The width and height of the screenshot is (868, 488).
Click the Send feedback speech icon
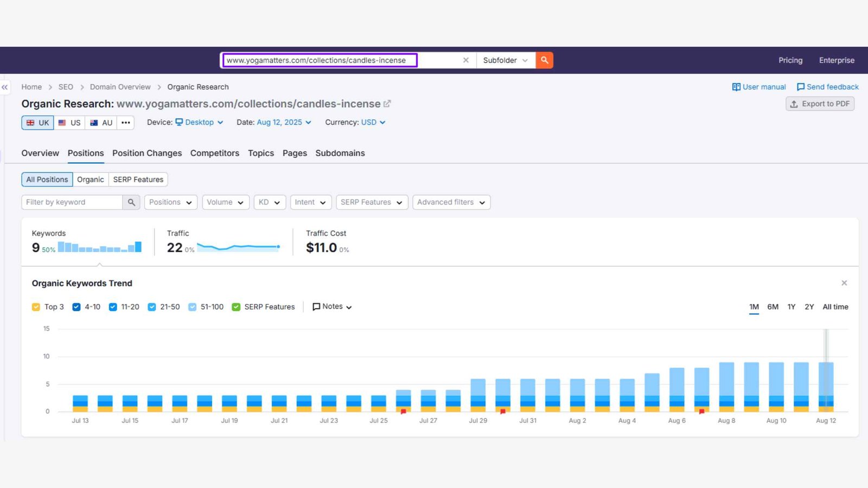[x=800, y=87]
